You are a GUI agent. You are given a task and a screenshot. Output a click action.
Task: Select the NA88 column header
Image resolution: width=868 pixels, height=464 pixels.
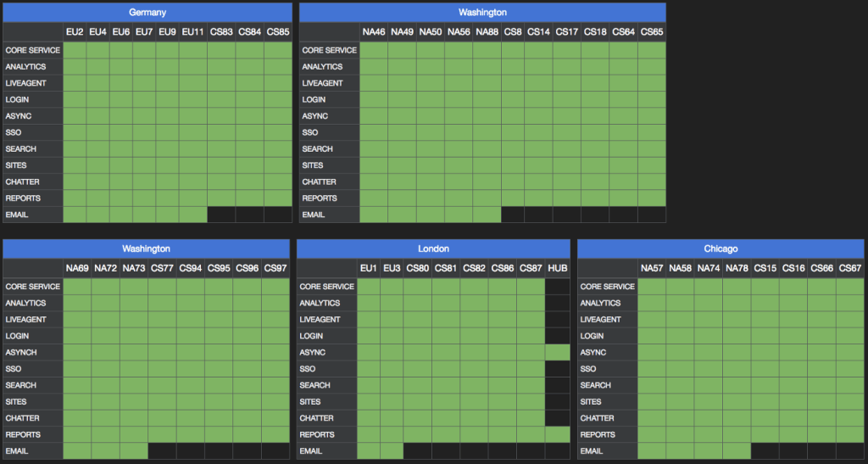coord(487,32)
